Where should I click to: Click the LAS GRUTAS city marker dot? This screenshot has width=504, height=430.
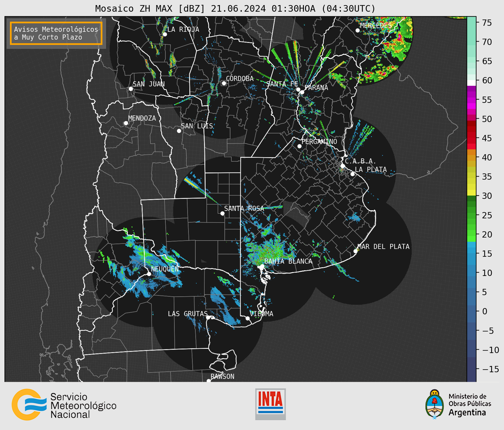[x=208, y=318]
